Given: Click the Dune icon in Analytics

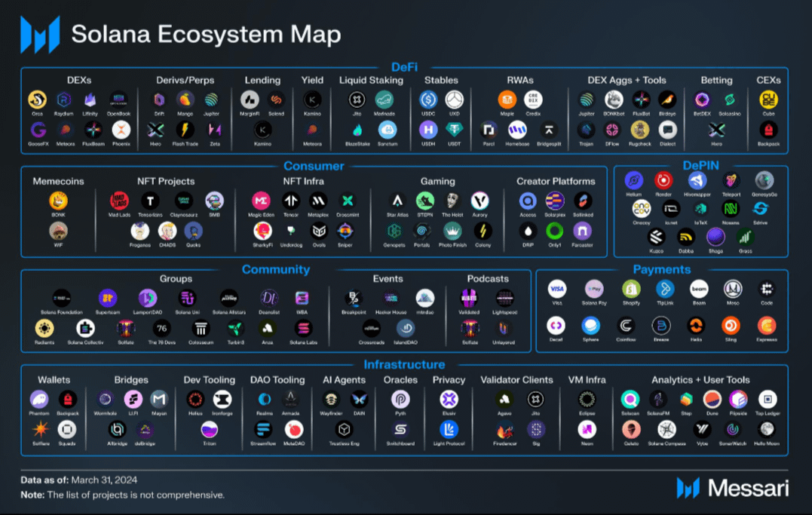Looking at the screenshot, I should pyautogui.click(x=712, y=400).
